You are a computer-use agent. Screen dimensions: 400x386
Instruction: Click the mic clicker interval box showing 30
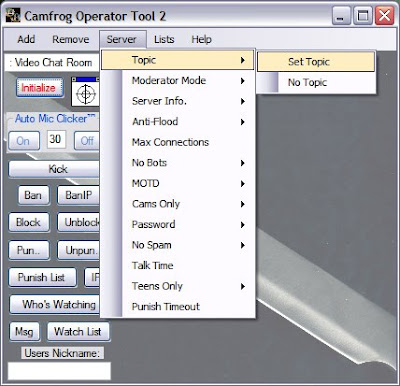click(56, 139)
